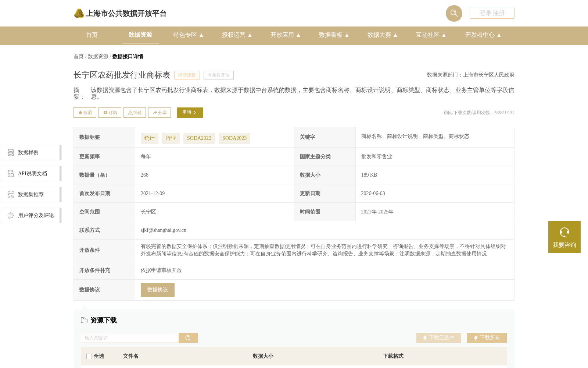Go to 首页 in navigation bar

click(92, 35)
